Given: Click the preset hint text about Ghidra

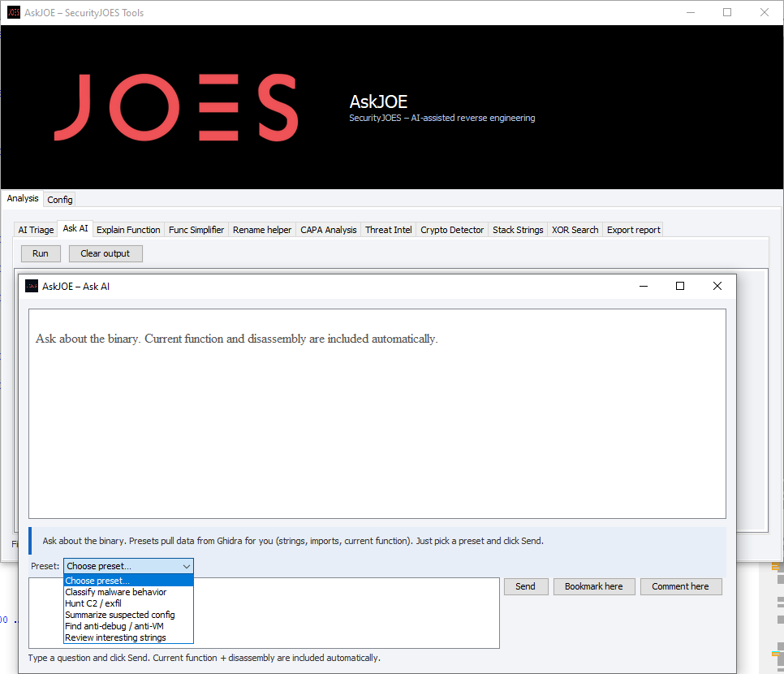Looking at the screenshot, I should (x=293, y=541).
